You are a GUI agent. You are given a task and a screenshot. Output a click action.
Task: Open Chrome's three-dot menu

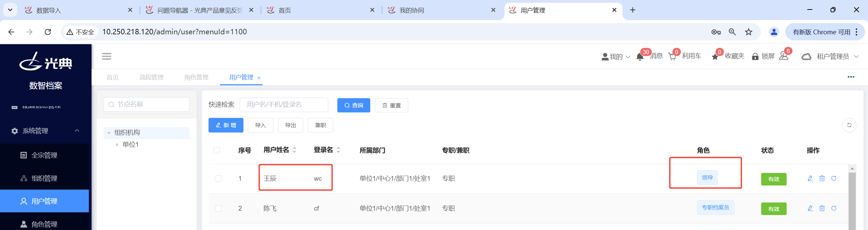pos(856,32)
